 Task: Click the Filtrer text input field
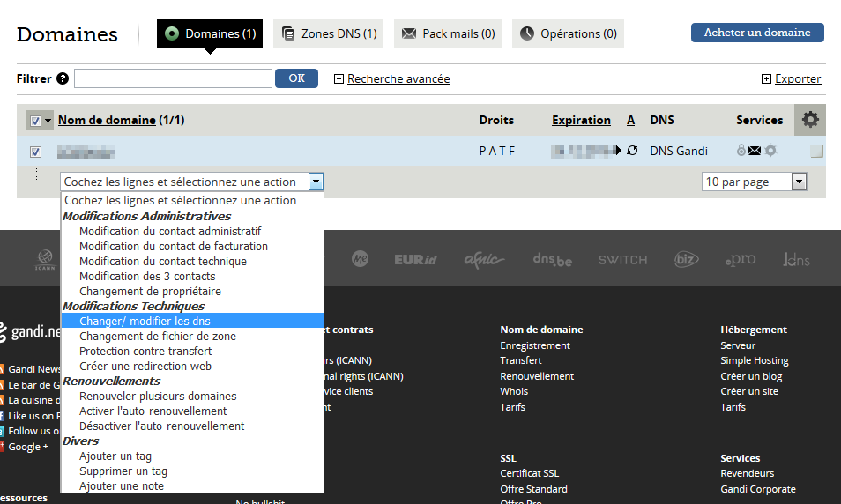(x=173, y=78)
